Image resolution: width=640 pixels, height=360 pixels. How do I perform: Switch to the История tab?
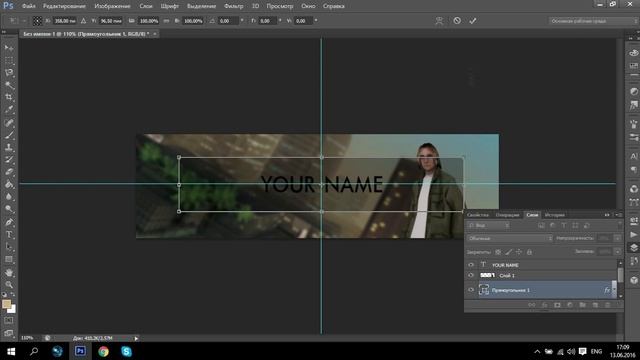point(555,215)
